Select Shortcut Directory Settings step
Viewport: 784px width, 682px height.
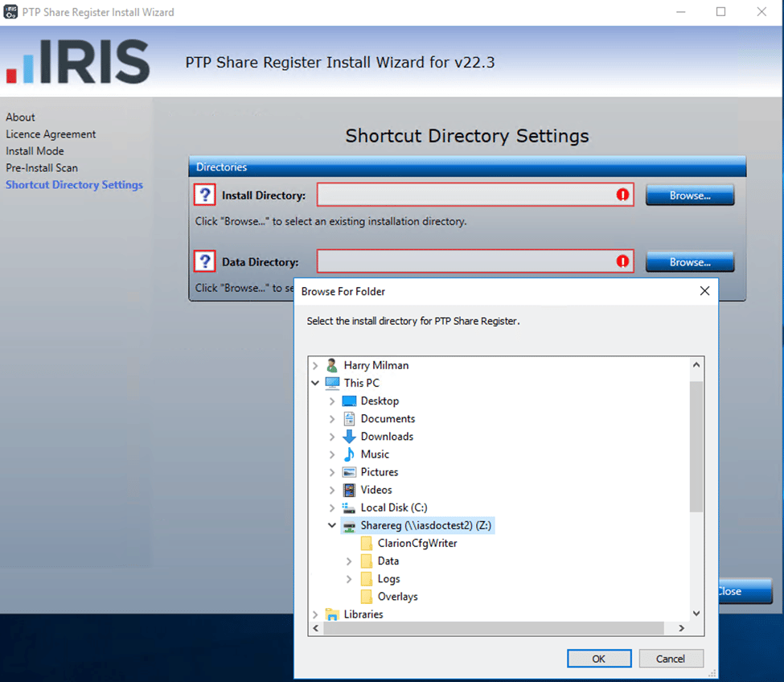click(x=75, y=184)
